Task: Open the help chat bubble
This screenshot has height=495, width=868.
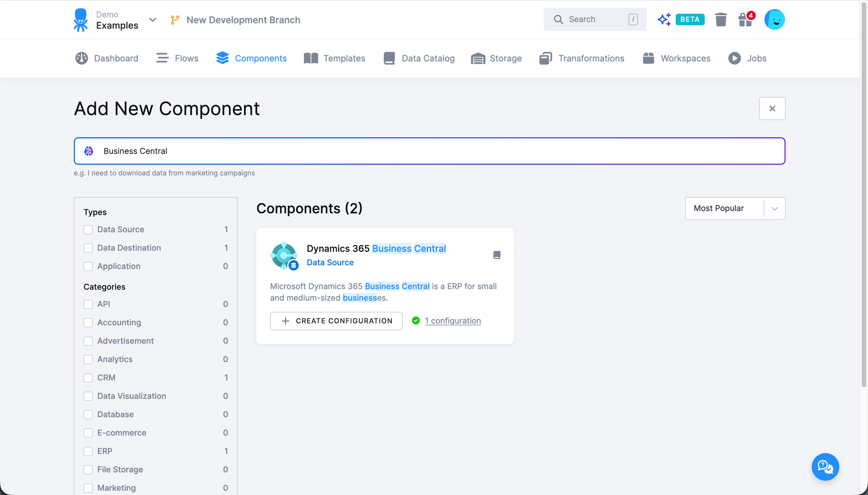Action: tap(825, 467)
